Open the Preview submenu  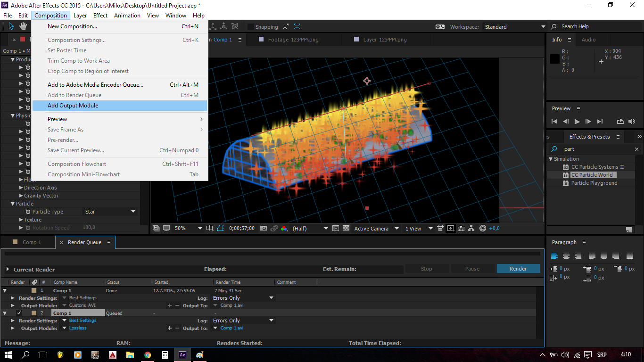(x=120, y=119)
